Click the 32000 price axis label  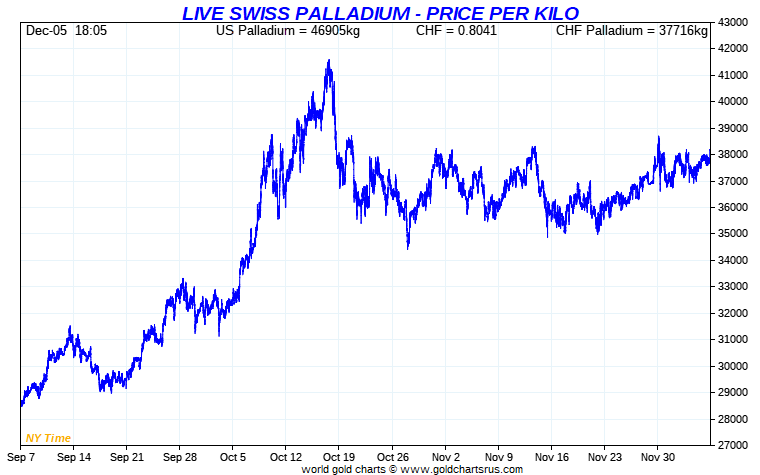pos(732,313)
